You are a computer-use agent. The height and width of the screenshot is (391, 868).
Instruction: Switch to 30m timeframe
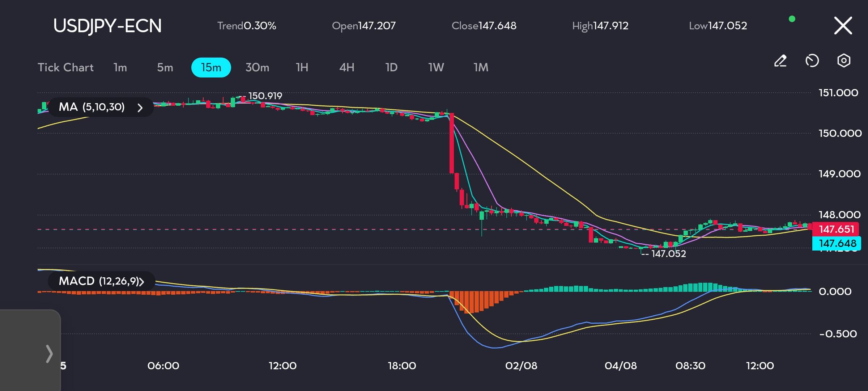tap(257, 67)
